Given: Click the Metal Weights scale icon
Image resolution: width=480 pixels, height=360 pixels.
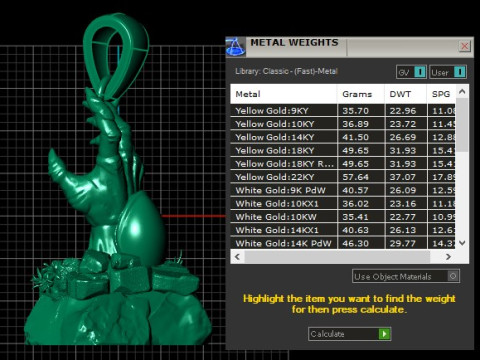Looking at the screenshot, I should click(236, 47).
